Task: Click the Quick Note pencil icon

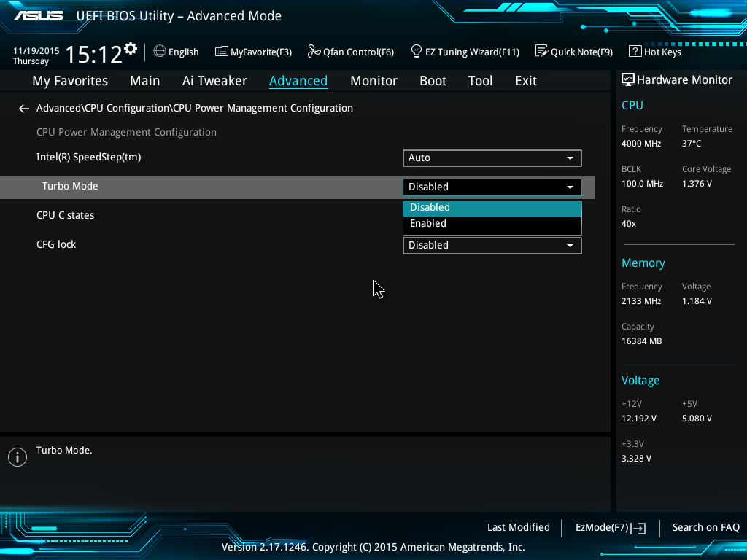Action: pyautogui.click(x=542, y=51)
